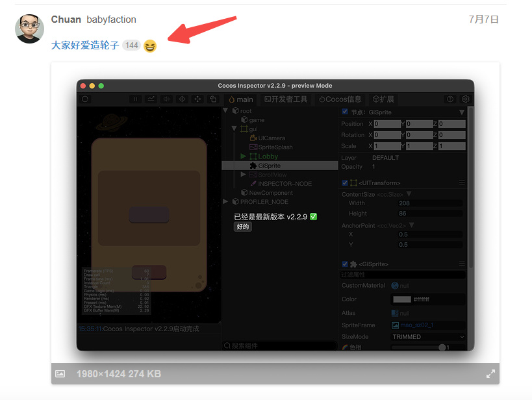Collapse the AnchorPoint property arrow
The height and width of the screenshot is (400, 532).
coord(412,225)
